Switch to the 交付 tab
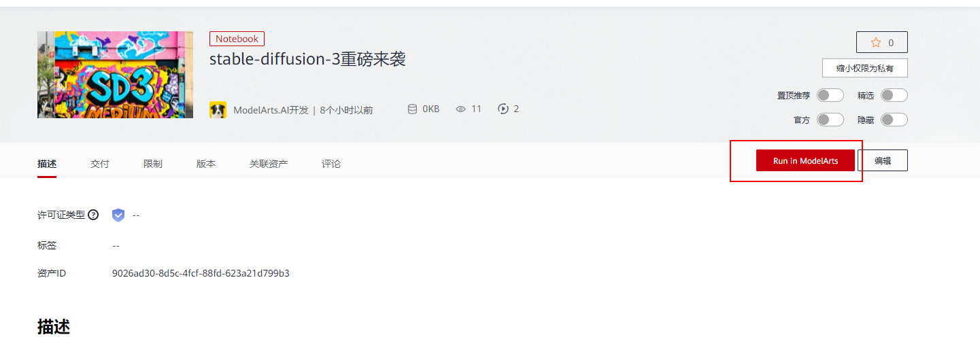This screenshot has height=337, width=980. 99,164
